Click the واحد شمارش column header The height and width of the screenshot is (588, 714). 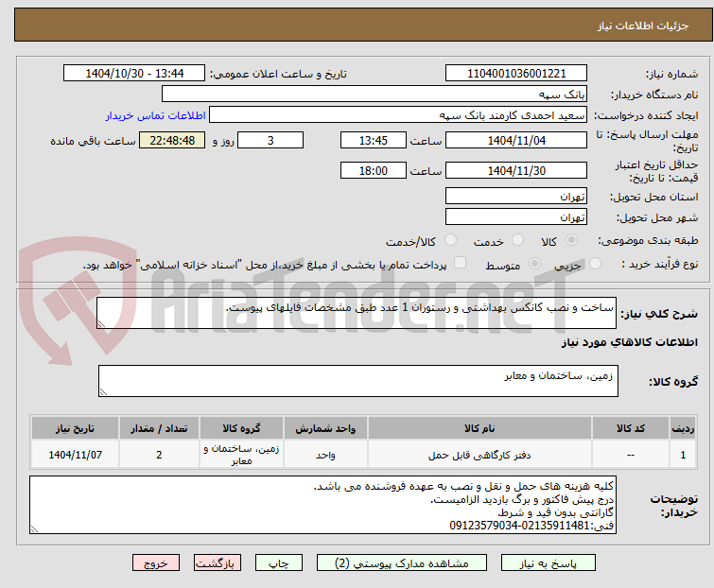point(325,428)
